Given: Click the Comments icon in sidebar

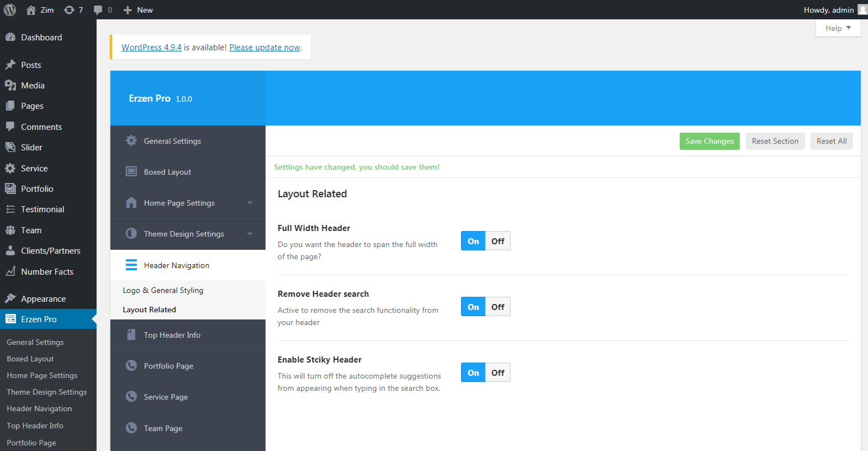Looking at the screenshot, I should click(x=10, y=127).
